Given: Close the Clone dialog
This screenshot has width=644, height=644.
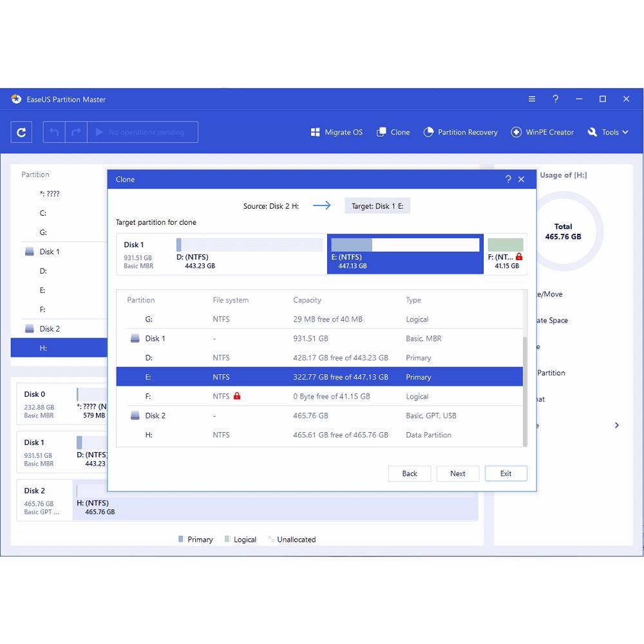Looking at the screenshot, I should click(522, 180).
